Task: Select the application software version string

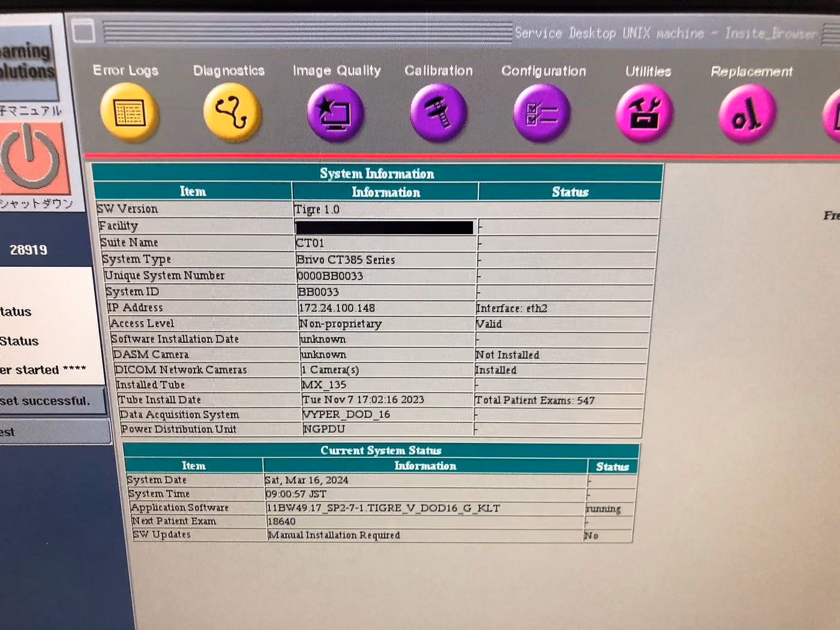Action: point(383,508)
